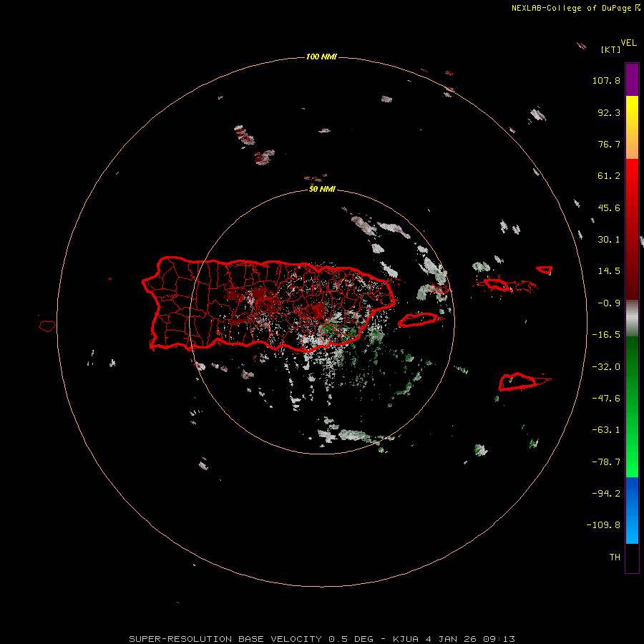Click the Mona Island outline far west
The height and width of the screenshot is (644, 644).
coord(47,326)
